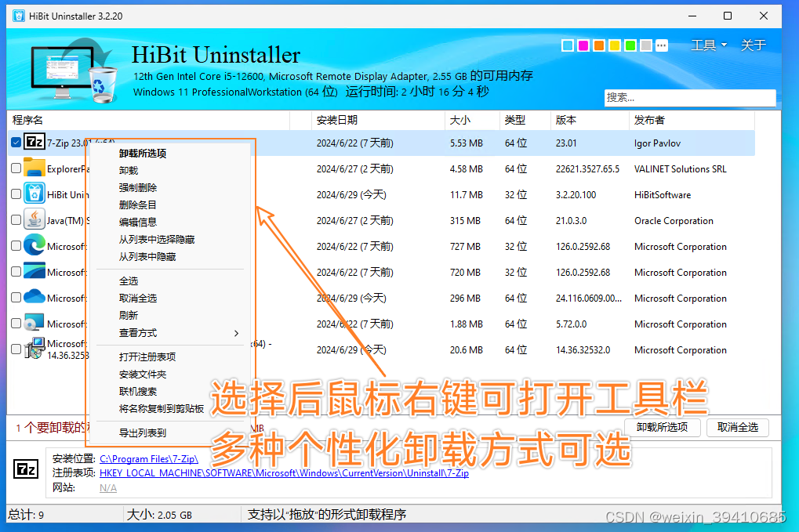Open the 工具 dropdown menu

(x=709, y=45)
